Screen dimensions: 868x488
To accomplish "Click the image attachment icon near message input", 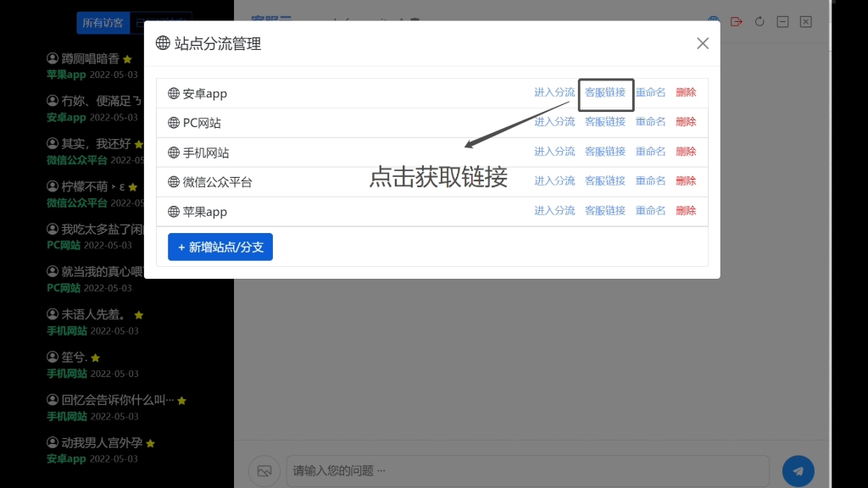I will pos(264,471).
